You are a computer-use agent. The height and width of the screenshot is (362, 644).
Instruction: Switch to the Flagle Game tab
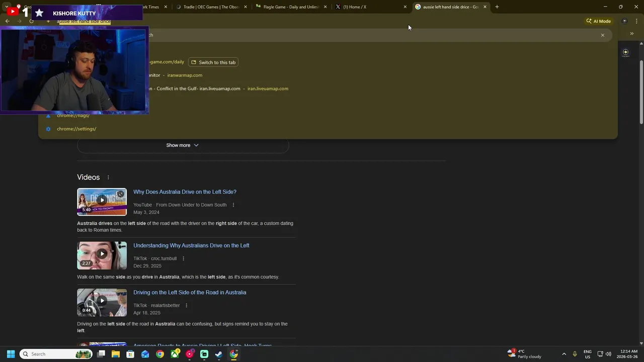coord(291,7)
